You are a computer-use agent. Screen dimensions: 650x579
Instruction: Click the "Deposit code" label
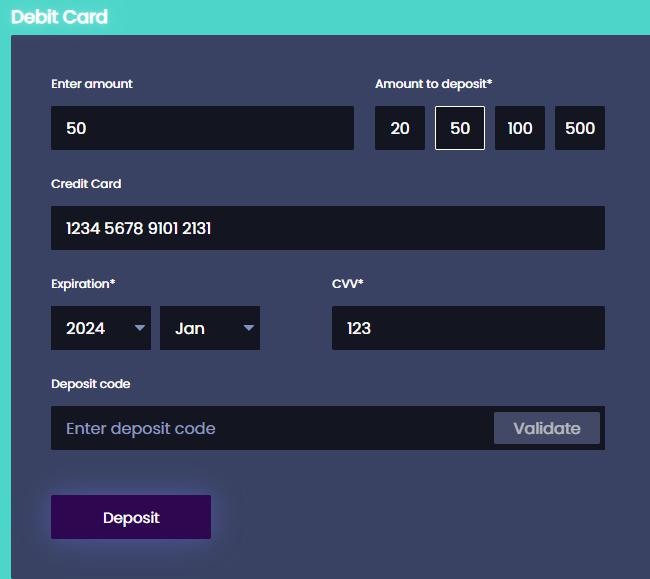90,384
